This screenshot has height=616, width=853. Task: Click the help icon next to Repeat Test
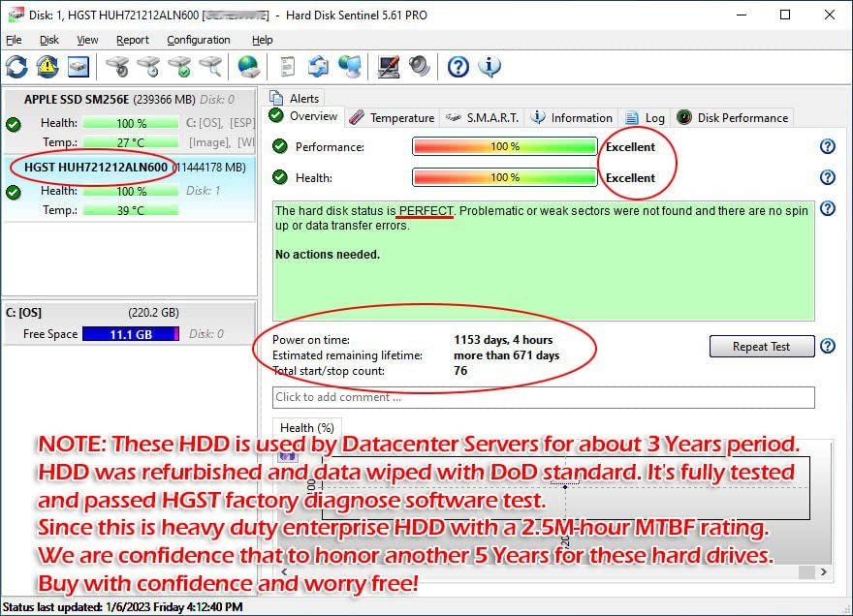click(x=828, y=346)
